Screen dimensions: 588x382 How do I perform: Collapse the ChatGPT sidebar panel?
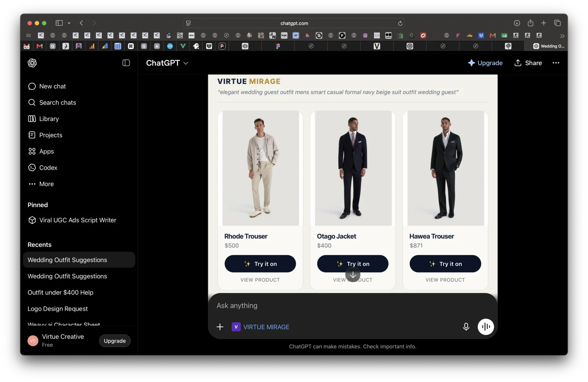pyautogui.click(x=126, y=63)
